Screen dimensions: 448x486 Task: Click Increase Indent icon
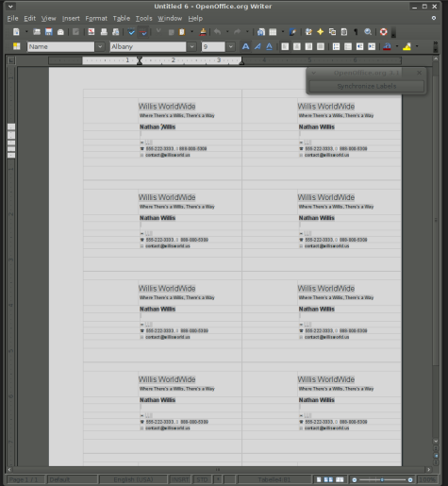pos(372,46)
